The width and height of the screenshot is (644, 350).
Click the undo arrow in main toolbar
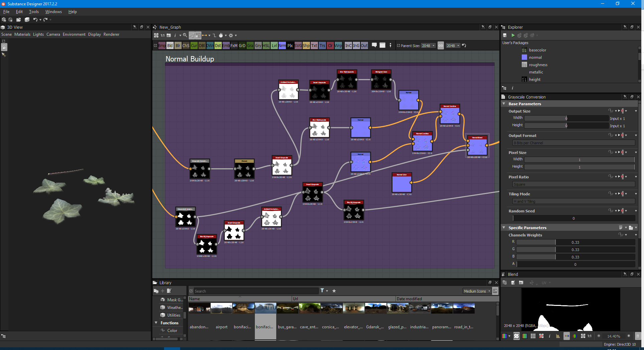click(35, 20)
